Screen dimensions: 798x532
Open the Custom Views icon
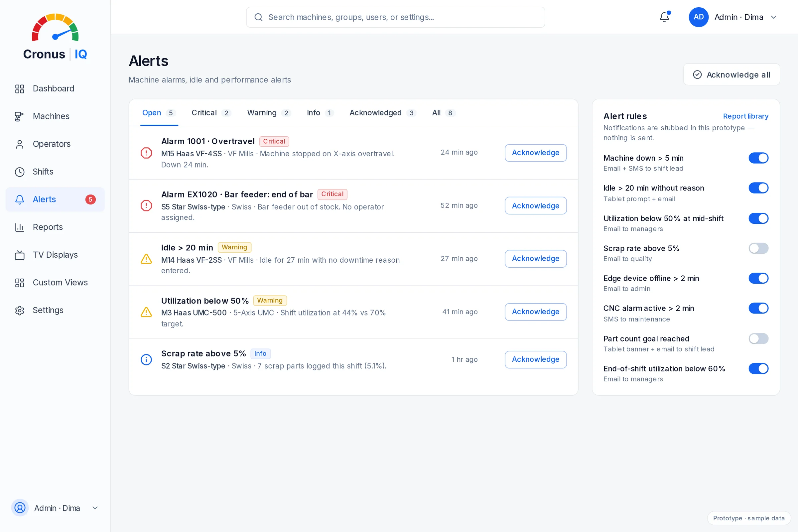click(x=20, y=283)
